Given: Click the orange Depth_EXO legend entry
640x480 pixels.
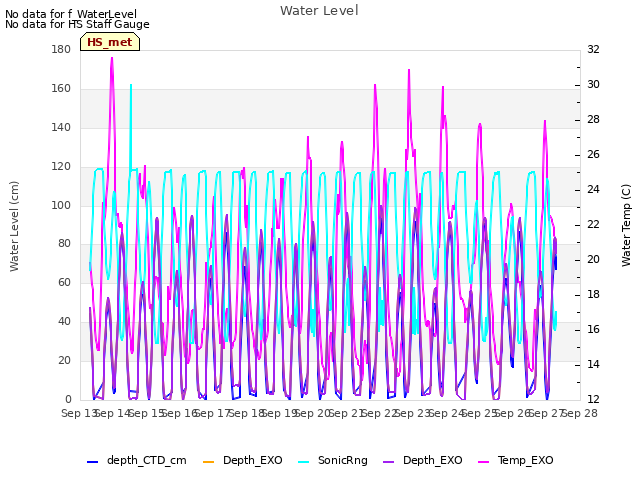Looking at the screenshot, I should click(x=242, y=460).
